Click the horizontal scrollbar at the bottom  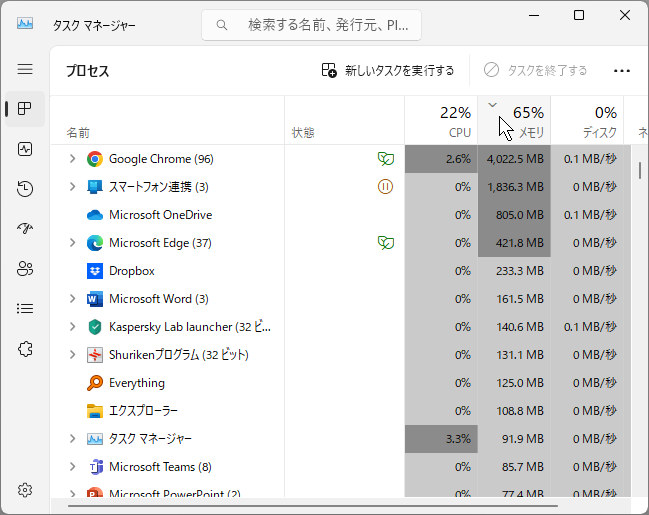pyautogui.click(x=313, y=505)
